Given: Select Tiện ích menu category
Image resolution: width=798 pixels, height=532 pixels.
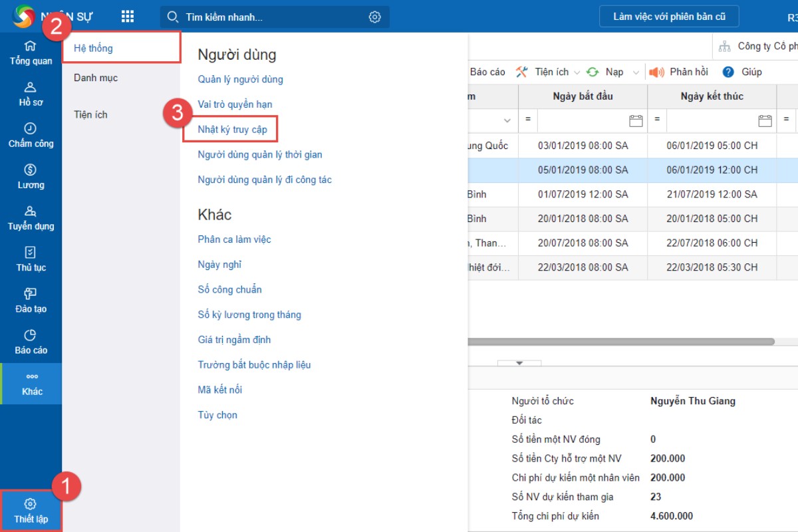Looking at the screenshot, I should coord(90,114).
